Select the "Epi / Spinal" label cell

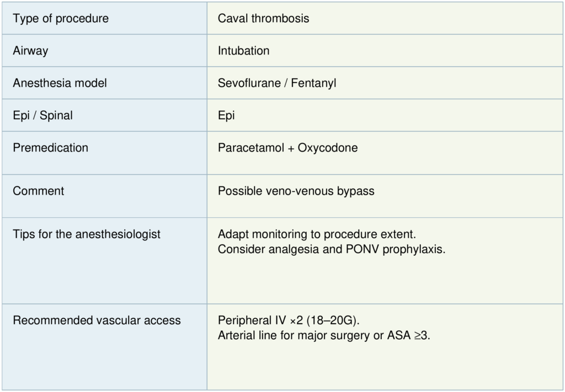click(42, 116)
